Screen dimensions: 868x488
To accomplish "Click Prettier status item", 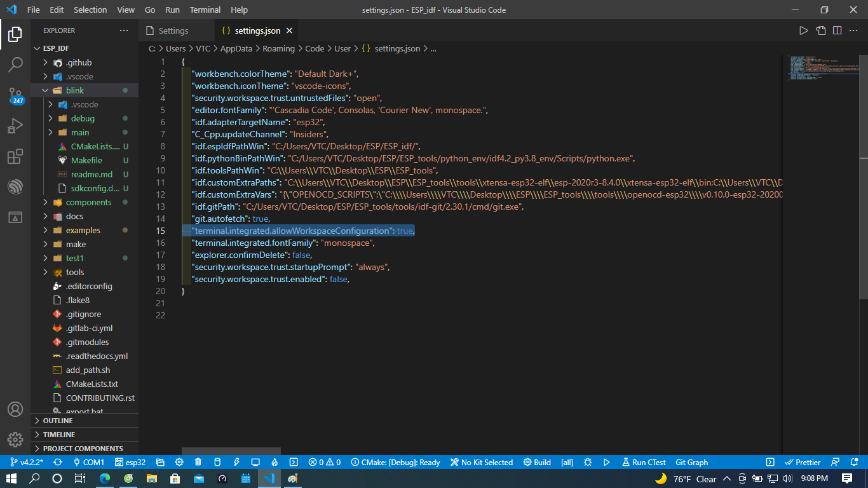I will pyautogui.click(x=803, y=462).
